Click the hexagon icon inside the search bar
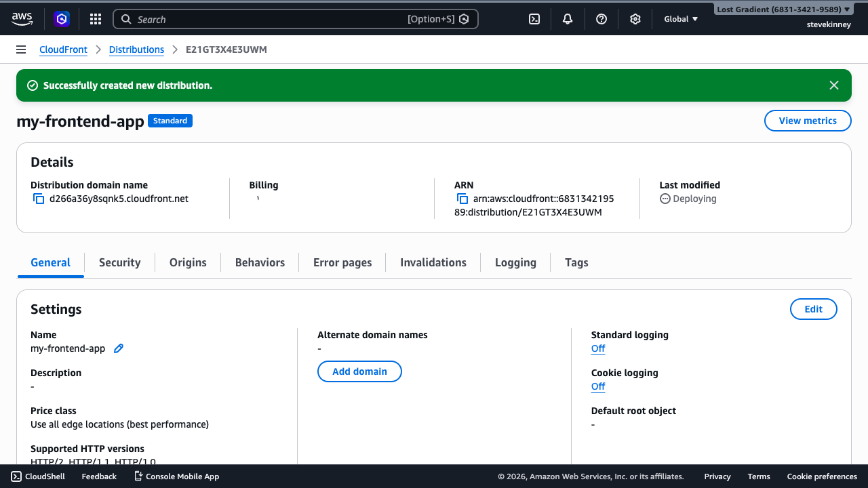 (x=464, y=19)
